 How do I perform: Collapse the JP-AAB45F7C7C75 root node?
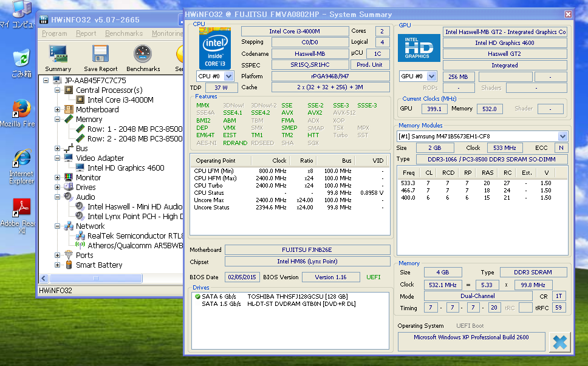click(x=46, y=80)
